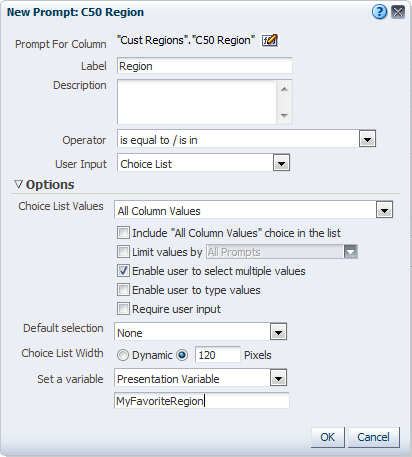Check Include "All Column Values" choice checkbox
This screenshot has width=412, height=457.
click(123, 233)
